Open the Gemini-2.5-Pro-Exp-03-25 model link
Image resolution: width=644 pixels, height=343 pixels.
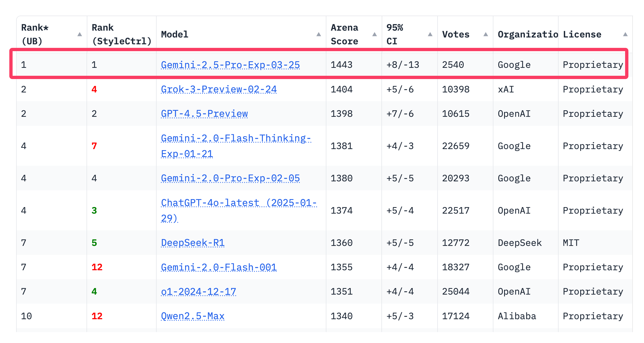coord(230,65)
